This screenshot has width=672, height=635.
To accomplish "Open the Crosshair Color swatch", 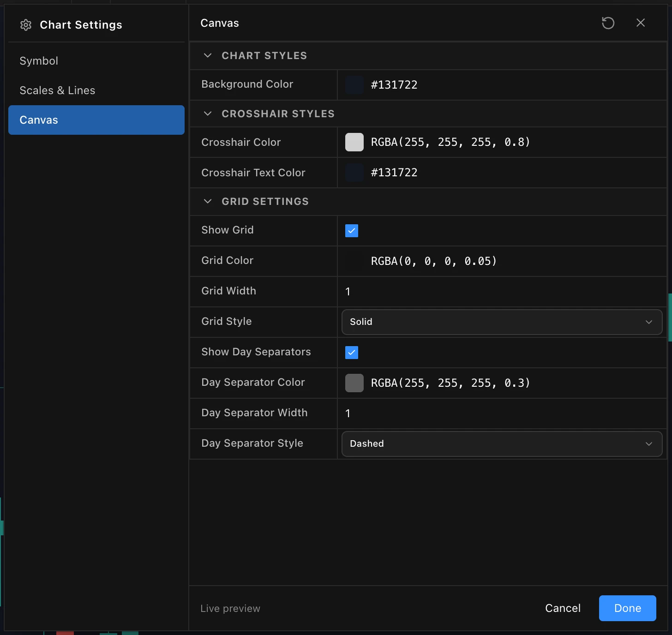I will 354,142.
